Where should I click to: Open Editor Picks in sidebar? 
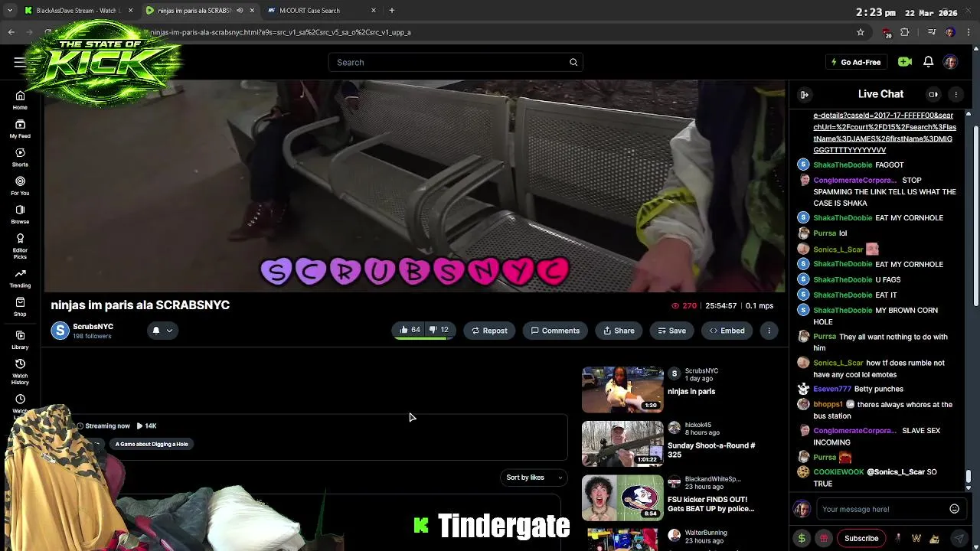pyautogui.click(x=20, y=246)
